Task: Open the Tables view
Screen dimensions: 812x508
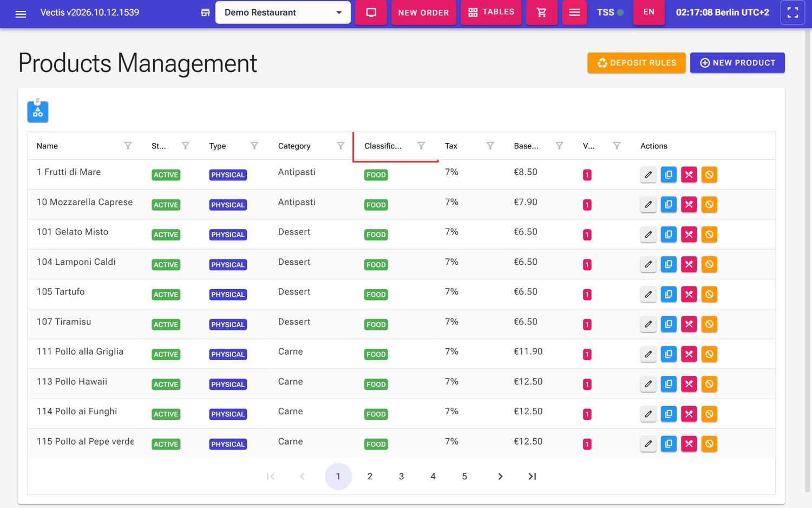Action: coord(491,12)
